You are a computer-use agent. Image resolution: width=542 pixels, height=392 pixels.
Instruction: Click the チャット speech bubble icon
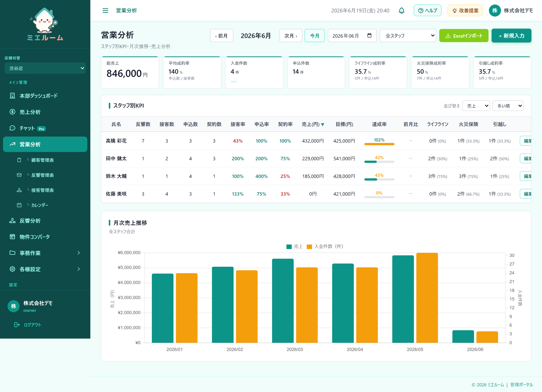[x=12, y=128]
